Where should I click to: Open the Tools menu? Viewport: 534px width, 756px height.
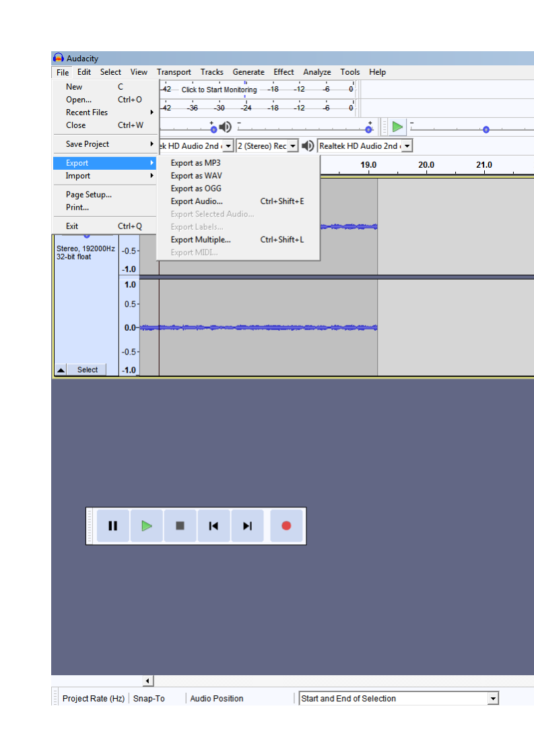(x=350, y=72)
